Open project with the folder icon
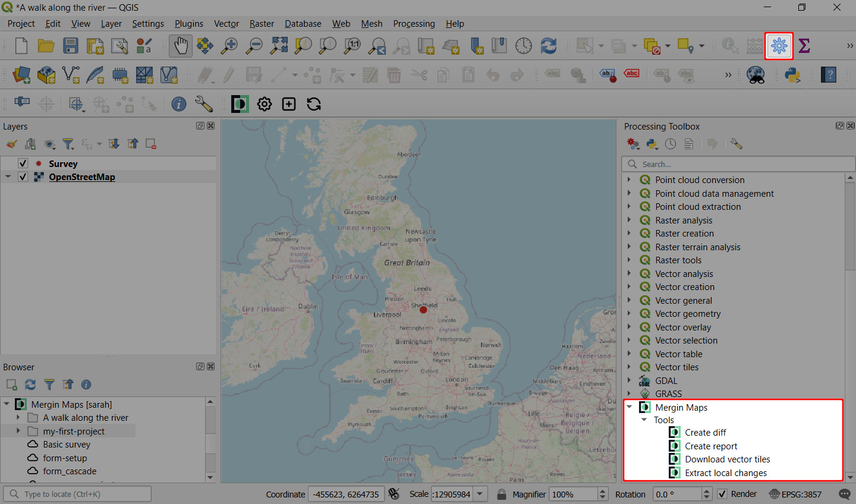This screenshot has width=856, height=504. pyautogui.click(x=46, y=46)
